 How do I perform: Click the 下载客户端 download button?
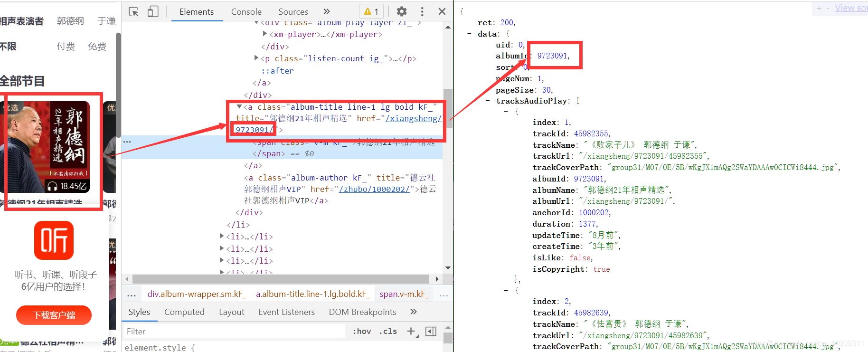click(54, 315)
